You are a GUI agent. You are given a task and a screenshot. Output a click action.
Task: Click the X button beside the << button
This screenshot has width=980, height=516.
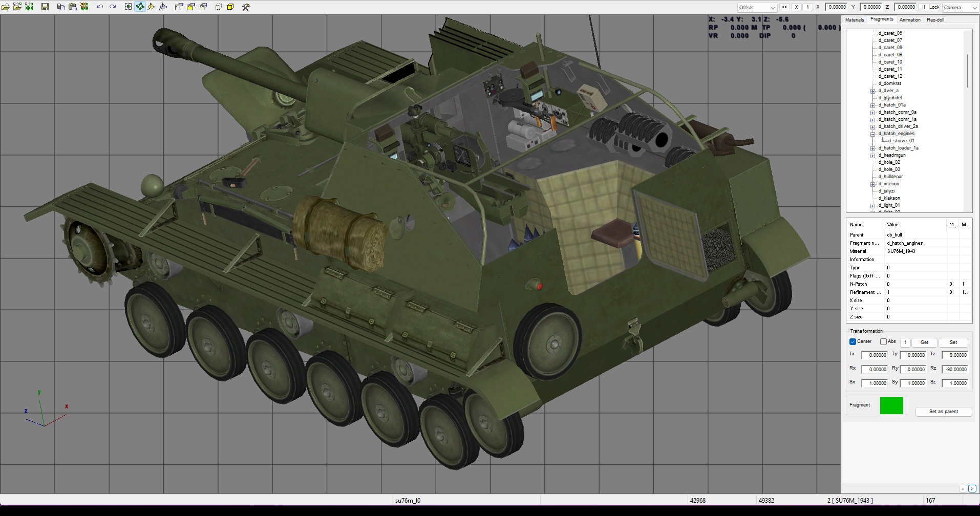click(796, 7)
